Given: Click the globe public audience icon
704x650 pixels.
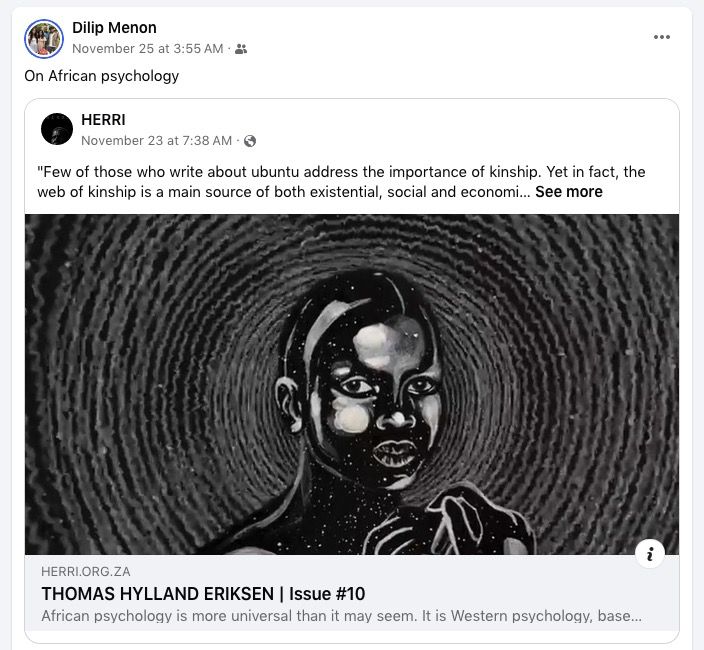Looking at the screenshot, I should click(x=250, y=141).
